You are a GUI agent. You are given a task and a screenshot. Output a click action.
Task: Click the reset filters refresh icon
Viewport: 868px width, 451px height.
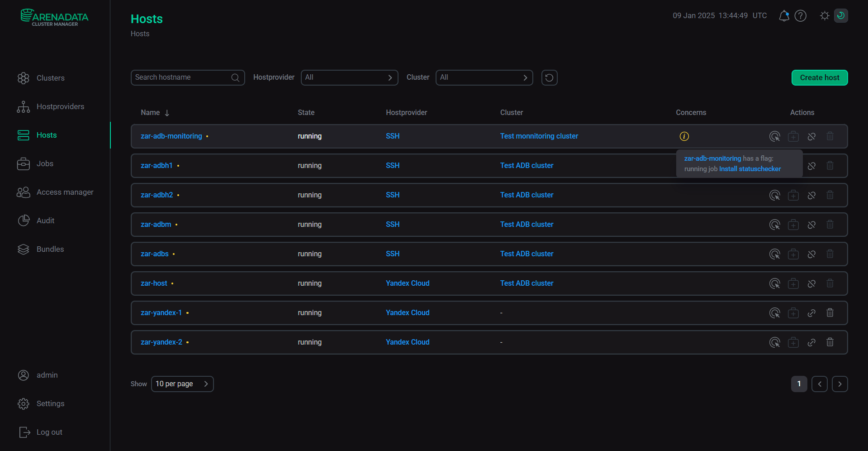click(x=549, y=77)
